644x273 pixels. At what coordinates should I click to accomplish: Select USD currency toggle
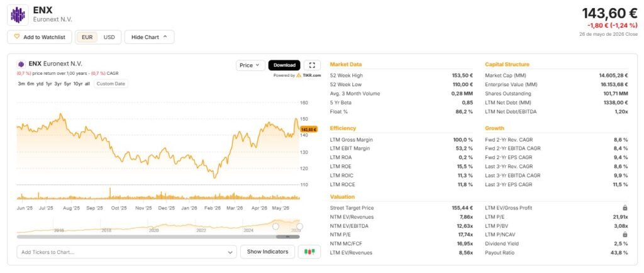pyautogui.click(x=109, y=37)
